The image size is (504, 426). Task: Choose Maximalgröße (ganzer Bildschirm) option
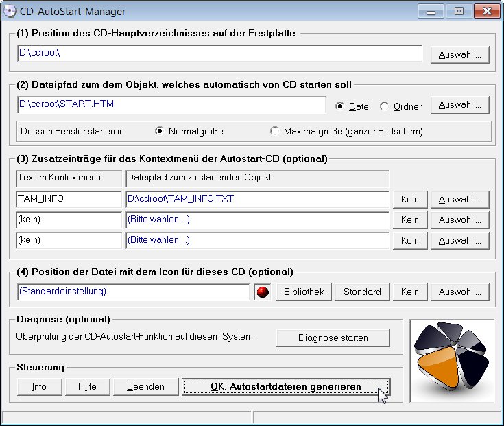click(275, 131)
